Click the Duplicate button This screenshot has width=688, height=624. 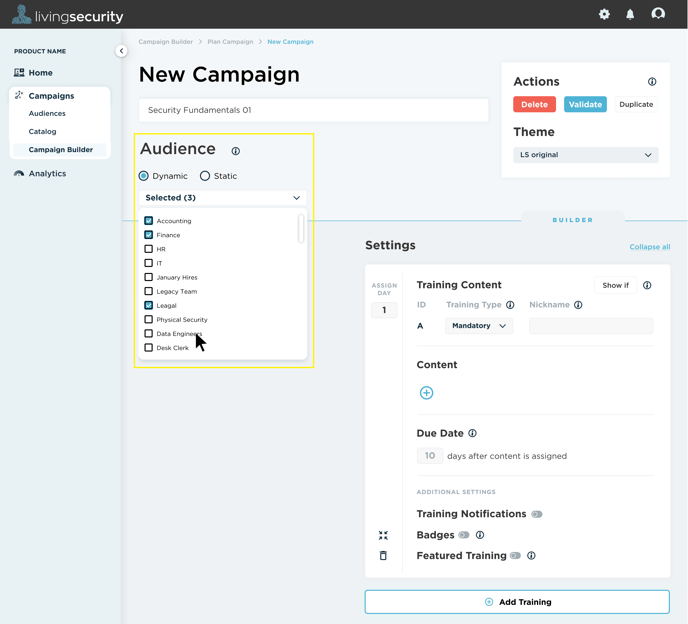tap(636, 104)
